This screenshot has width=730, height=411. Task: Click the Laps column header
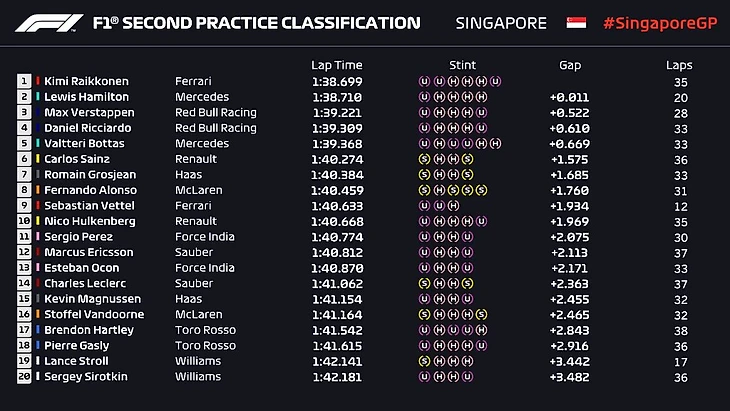pos(679,65)
